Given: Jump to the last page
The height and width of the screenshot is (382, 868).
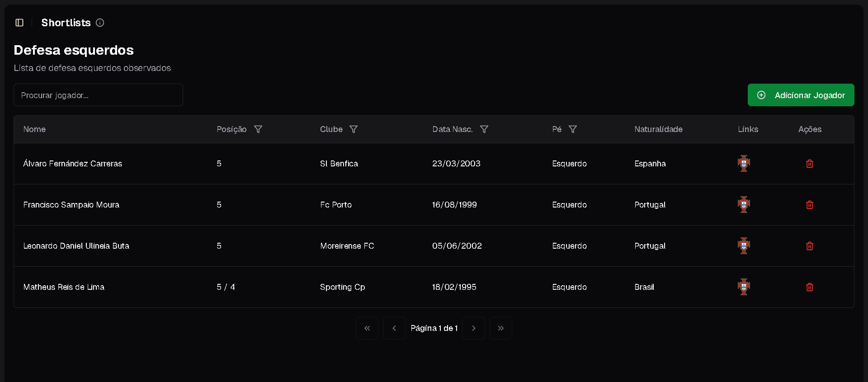Looking at the screenshot, I should [x=500, y=328].
